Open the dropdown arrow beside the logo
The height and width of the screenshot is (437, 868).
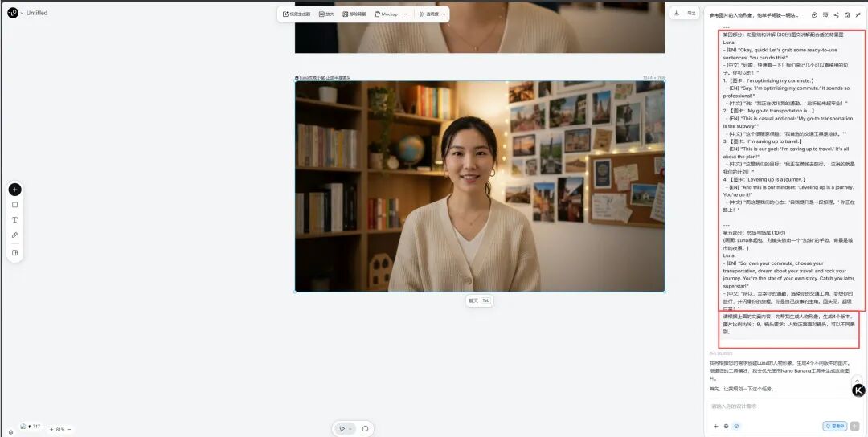pyautogui.click(x=22, y=13)
